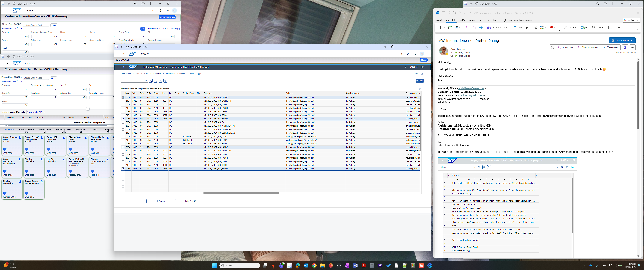Viewport: 644px width, 270px height.
Task: Check the YD1010_ZDE2_AB_ARCHITEKTUR row checkbox
Action: pyautogui.click(x=123, y=126)
